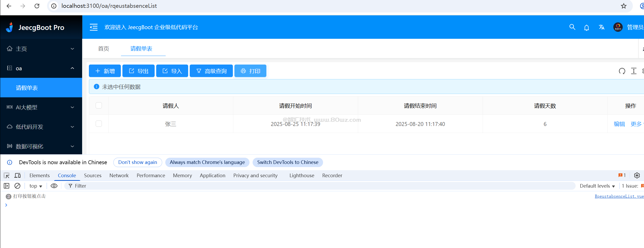Viewport: 644px width, 248px height.
Task: Bookmark this page with the star icon
Action: tap(624, 6)
